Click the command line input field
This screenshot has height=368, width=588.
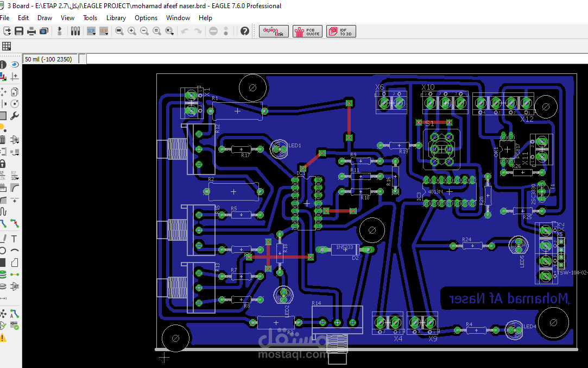point(337,59)
